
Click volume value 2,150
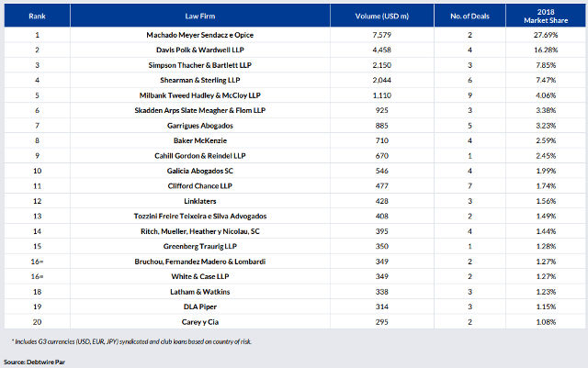click(382, 65)
